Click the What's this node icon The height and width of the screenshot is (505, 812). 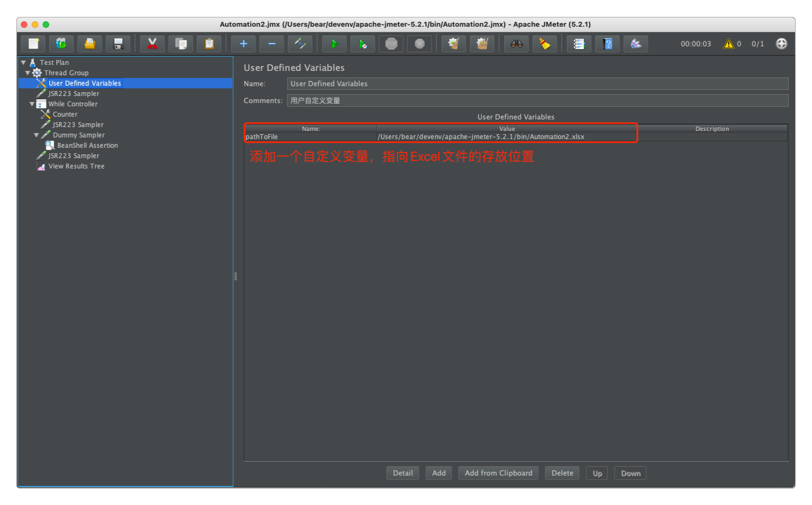click(x=636, y=44)
